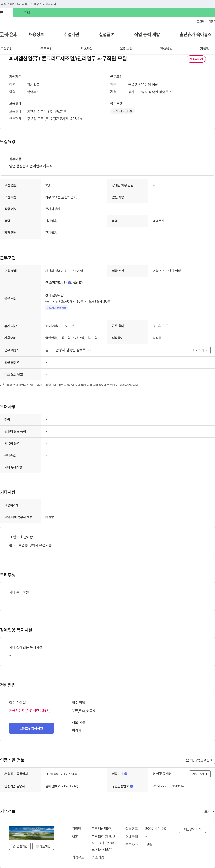The height and width of the screenshot is (868, 215).
Task: Add company via 관심기업 star button
Action: tap(20, 846)
